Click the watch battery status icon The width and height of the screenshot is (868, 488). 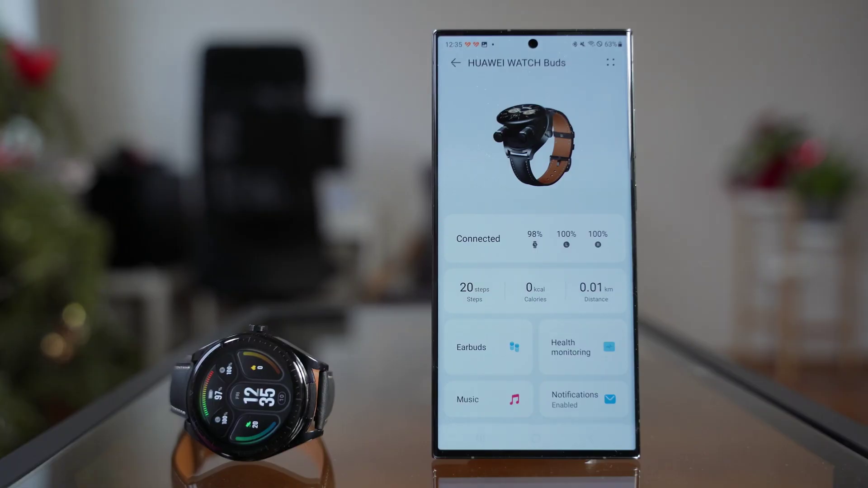(535, 244)
